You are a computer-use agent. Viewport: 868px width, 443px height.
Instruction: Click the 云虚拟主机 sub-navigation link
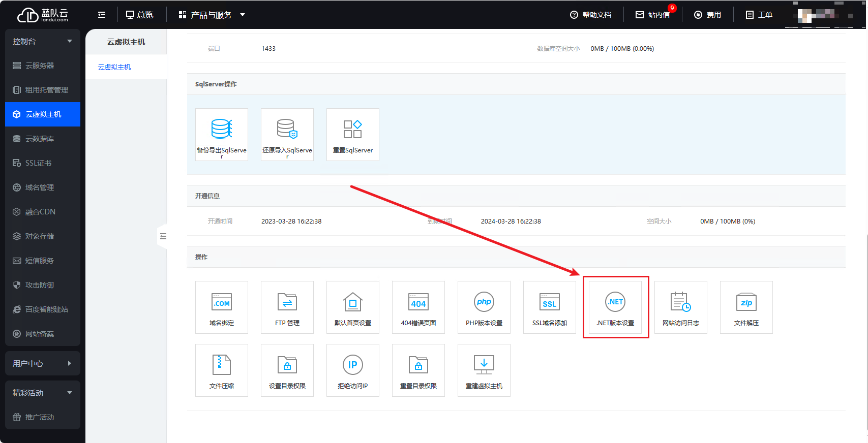(x=114, y=67)
